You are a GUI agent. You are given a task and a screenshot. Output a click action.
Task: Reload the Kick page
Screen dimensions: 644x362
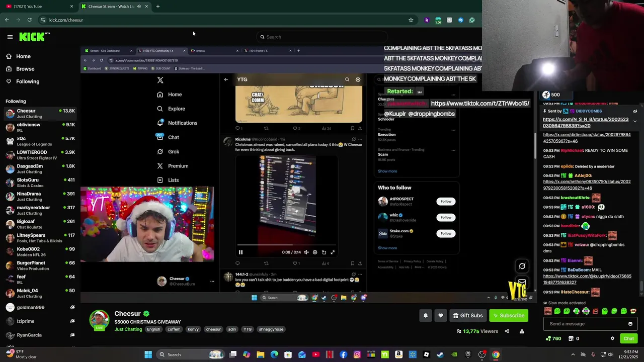click(30, 20)
